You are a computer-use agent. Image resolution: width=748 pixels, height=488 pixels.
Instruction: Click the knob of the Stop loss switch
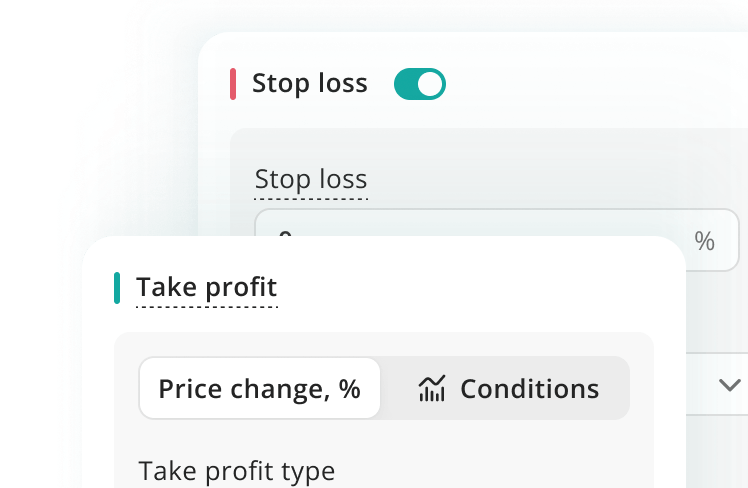pyautogui.click(x=430, y=84)
